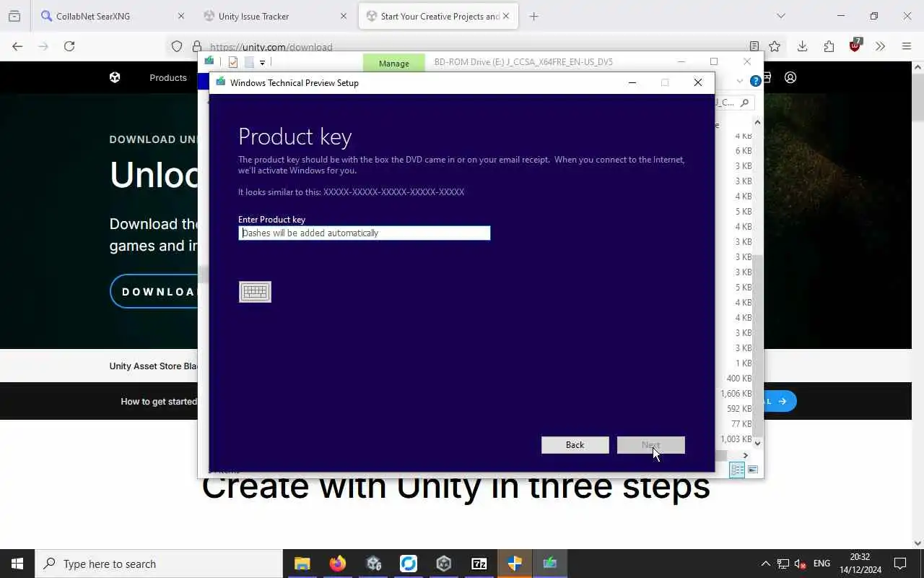The height and width of the screenshot is (578, 924).
Task: Click the site padlock icon
Action: coord(196,46)
